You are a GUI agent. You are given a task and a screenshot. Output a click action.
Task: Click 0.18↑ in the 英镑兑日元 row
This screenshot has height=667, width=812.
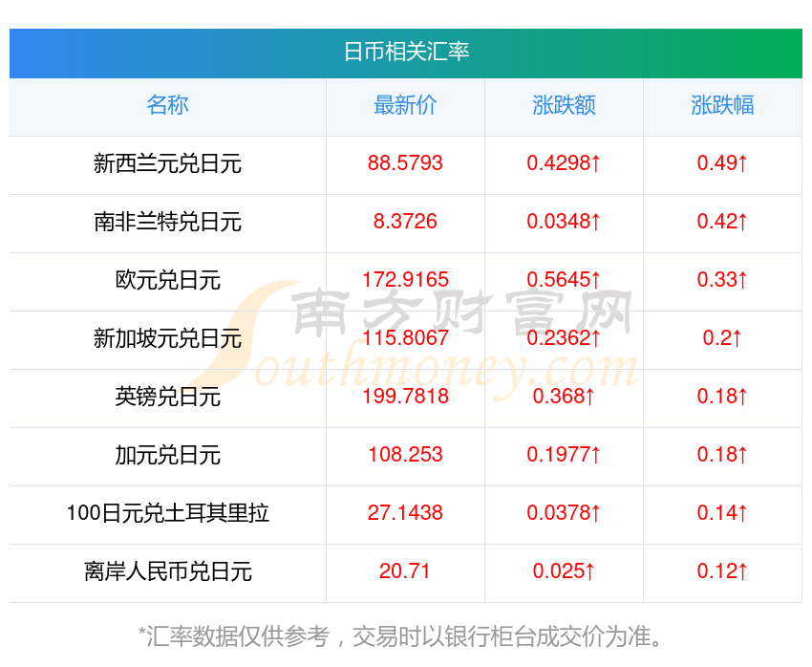pyautogui.click(x=722, y=397)
